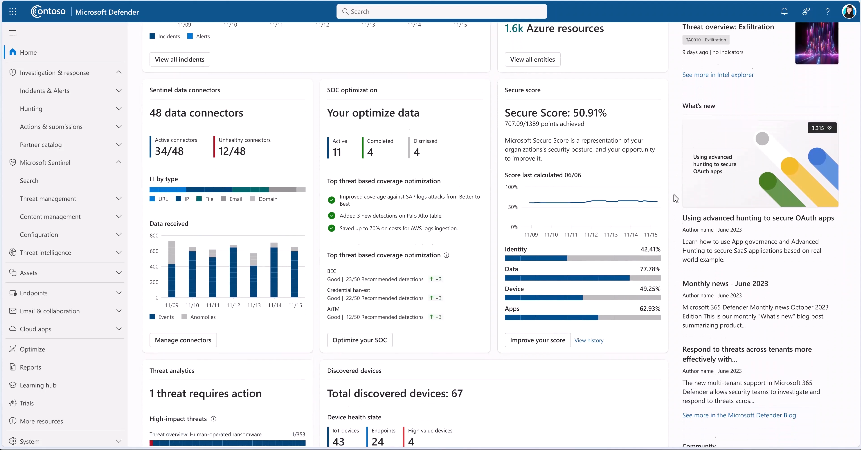861x451 pixels.
Task: Click the Investigation & response shield icon
Action: point(13,73)
